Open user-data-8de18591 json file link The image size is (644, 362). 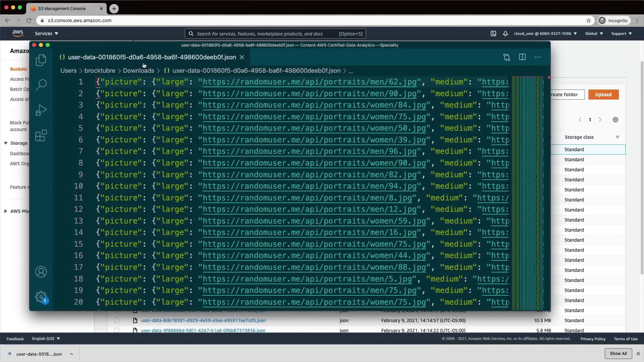(x=203, y=320)
